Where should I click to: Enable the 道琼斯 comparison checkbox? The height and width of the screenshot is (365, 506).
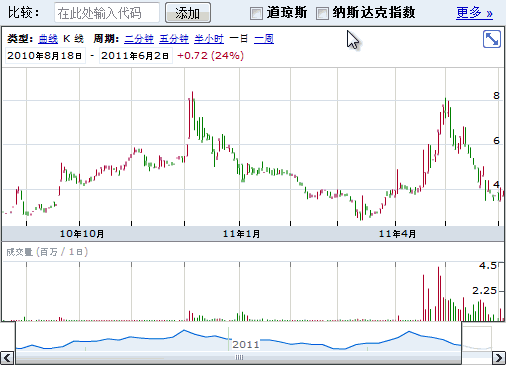[256, 14]
